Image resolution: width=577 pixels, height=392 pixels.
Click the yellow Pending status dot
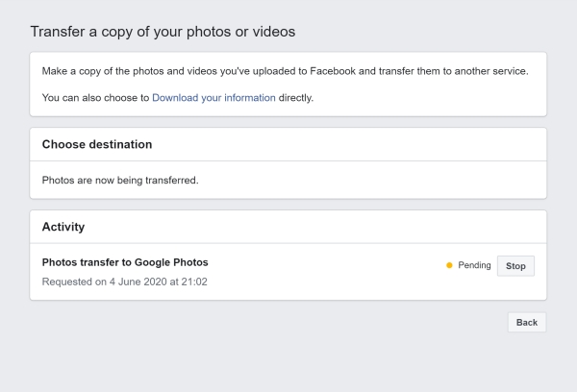[449, 265]
